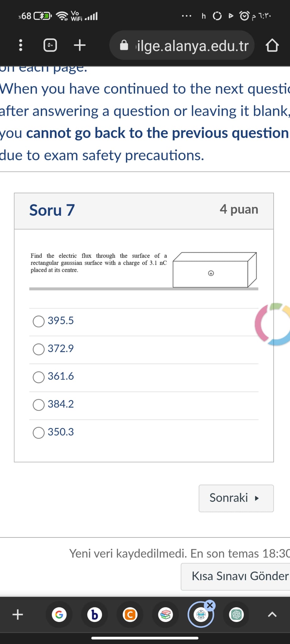Open the tab switcher

tap(49, 45)
